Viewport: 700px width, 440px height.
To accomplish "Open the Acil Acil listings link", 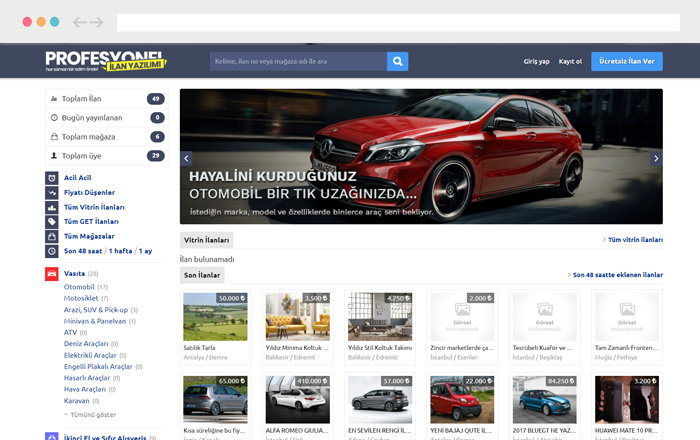I will [x=77, y=178].
